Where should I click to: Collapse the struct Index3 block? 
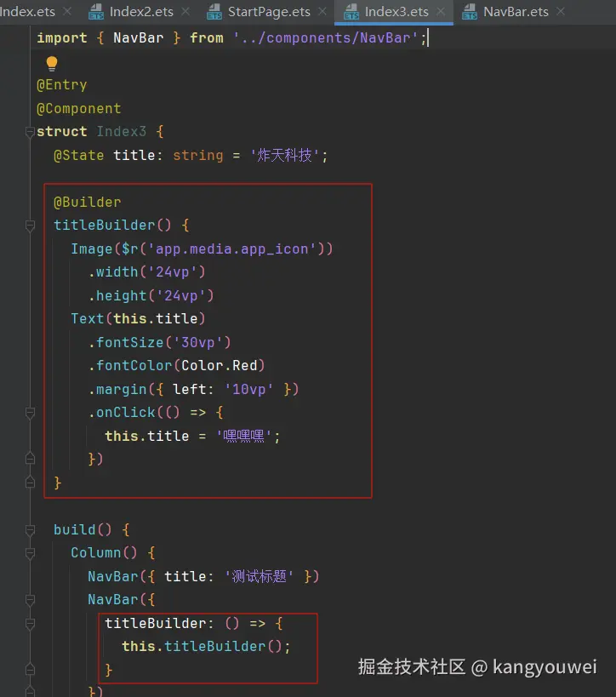[30, 132]
